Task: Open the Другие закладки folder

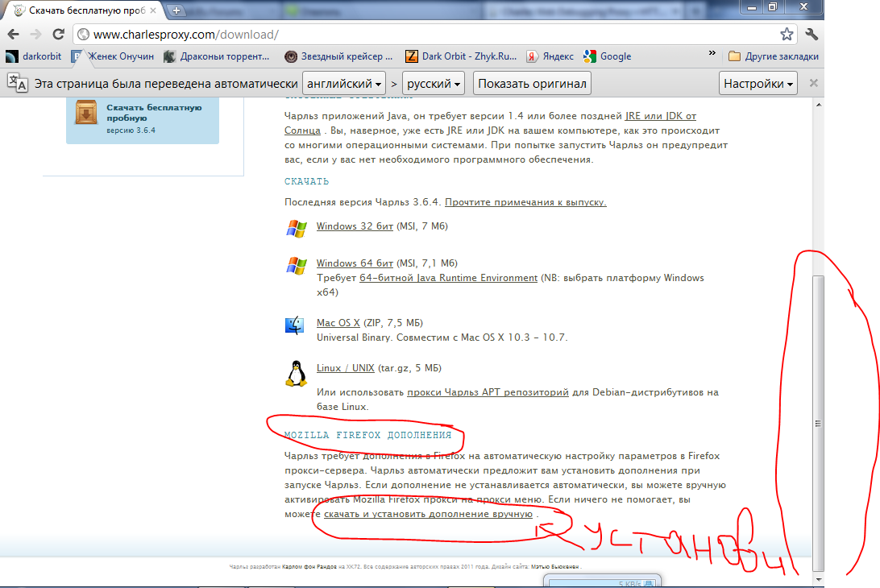Action: click(x=774, y=56)
